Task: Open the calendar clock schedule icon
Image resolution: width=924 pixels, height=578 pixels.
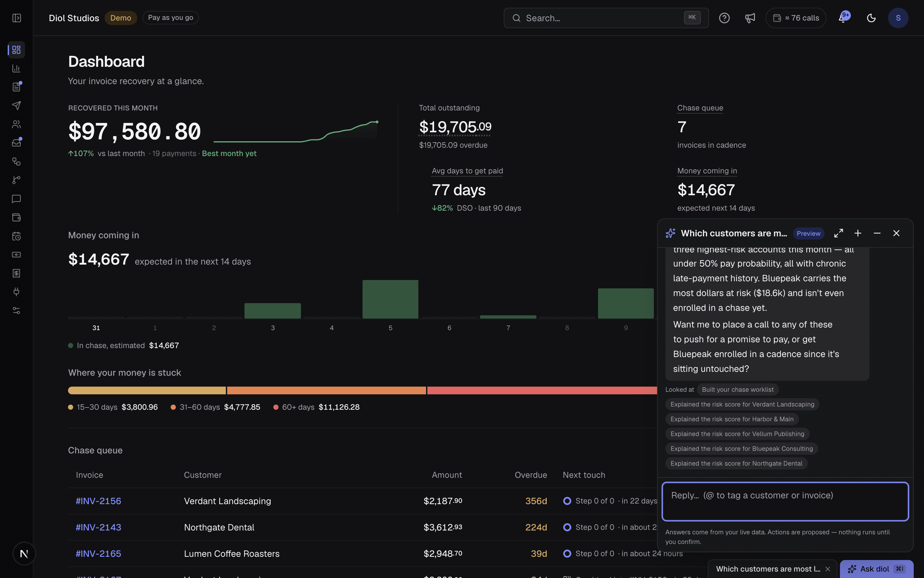Action: click(x=16, y=236)
